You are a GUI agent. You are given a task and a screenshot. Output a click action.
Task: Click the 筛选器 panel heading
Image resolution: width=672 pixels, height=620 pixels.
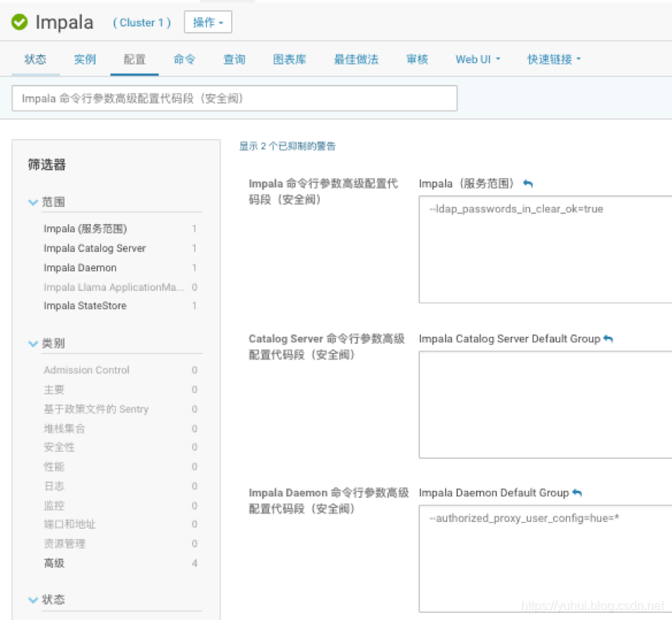coord(47,165)
